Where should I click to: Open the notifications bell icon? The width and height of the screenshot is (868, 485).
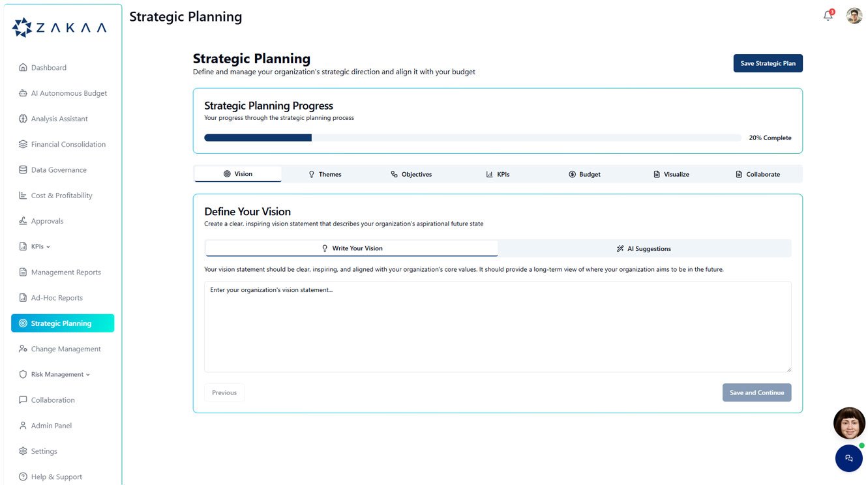pyautogui.click(x=828, y=16)
